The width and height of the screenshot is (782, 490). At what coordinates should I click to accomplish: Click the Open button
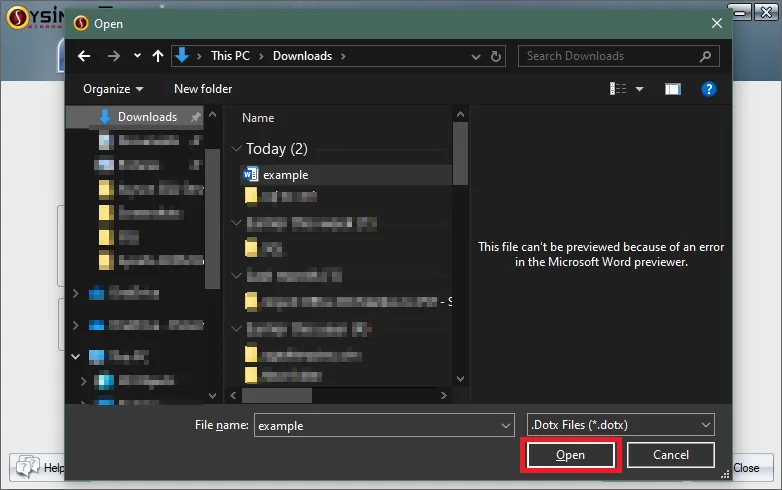click(571, 455)
